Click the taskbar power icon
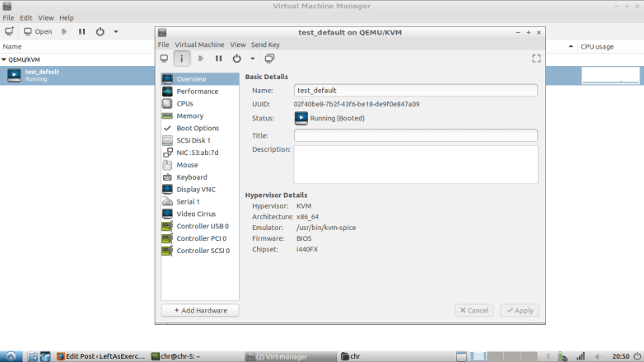 pyautogui.click(x=637, y=356)
